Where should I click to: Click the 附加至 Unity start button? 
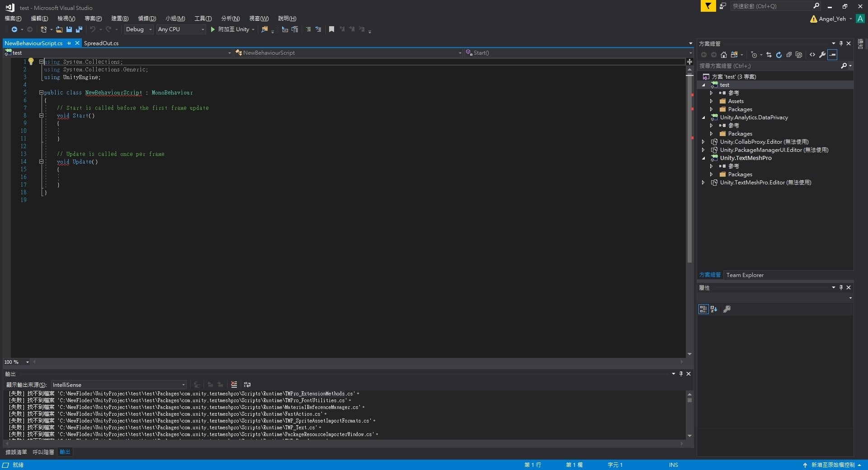tap(230, 29)
